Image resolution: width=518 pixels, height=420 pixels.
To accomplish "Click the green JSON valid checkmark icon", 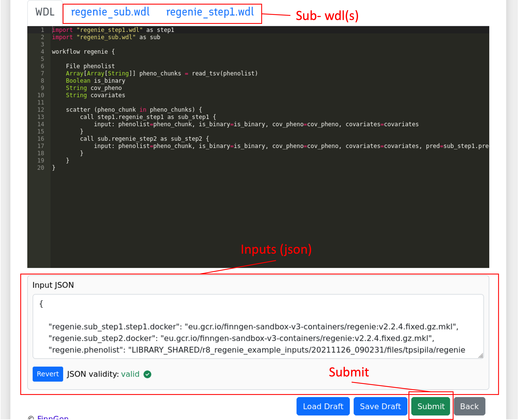I will (x=147, y=374).
